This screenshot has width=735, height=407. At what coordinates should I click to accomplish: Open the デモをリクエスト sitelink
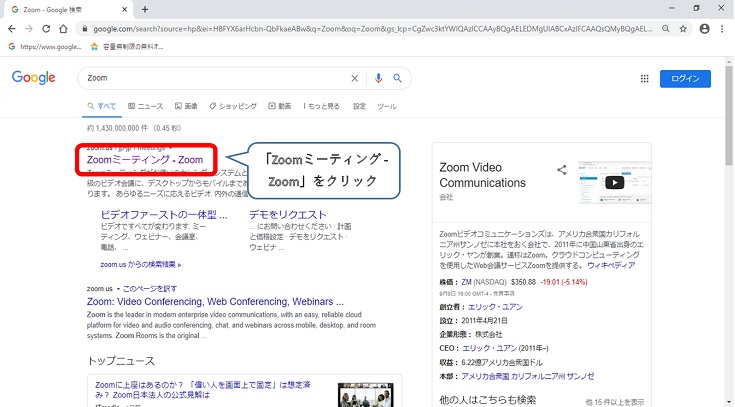tap(288, 215)
